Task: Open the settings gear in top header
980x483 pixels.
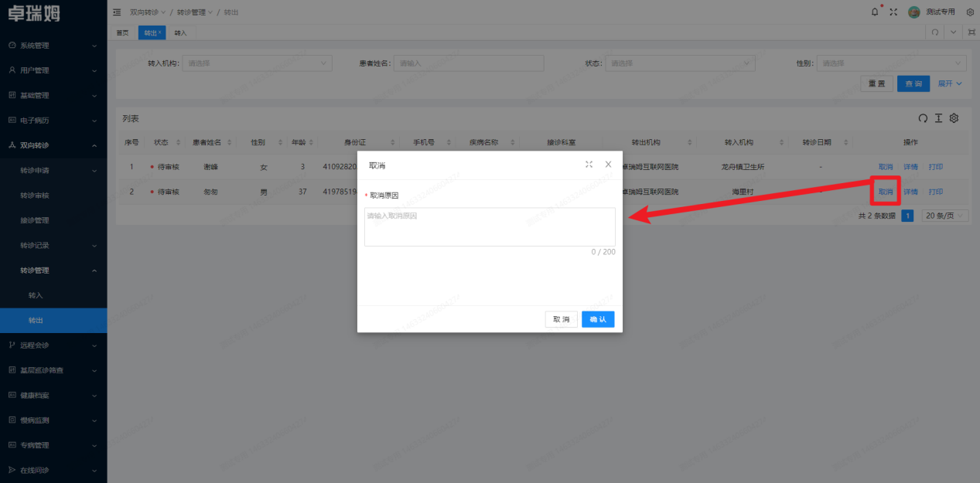Action: (x=970, y=12)
